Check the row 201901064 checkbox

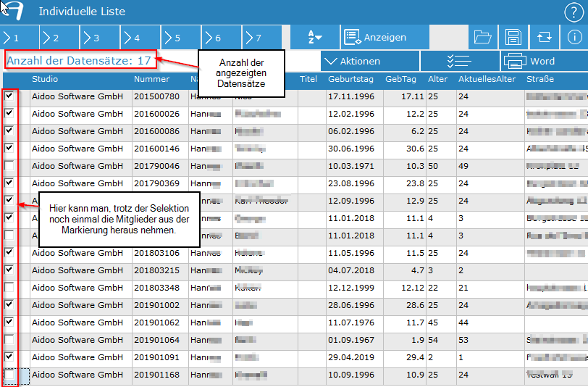coord(9,339)
